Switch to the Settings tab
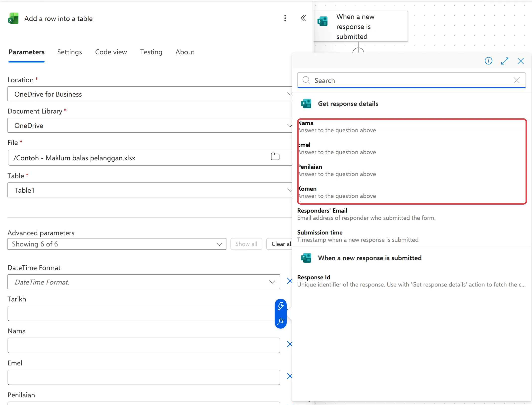Viewport: 532px width, 405px height. tap(69, 52)
